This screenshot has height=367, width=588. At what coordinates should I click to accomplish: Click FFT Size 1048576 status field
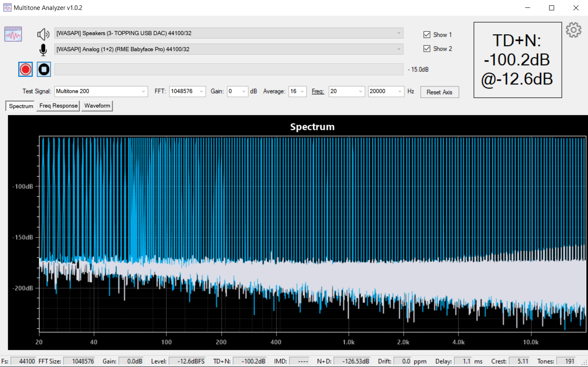click(x=79, y=361)
